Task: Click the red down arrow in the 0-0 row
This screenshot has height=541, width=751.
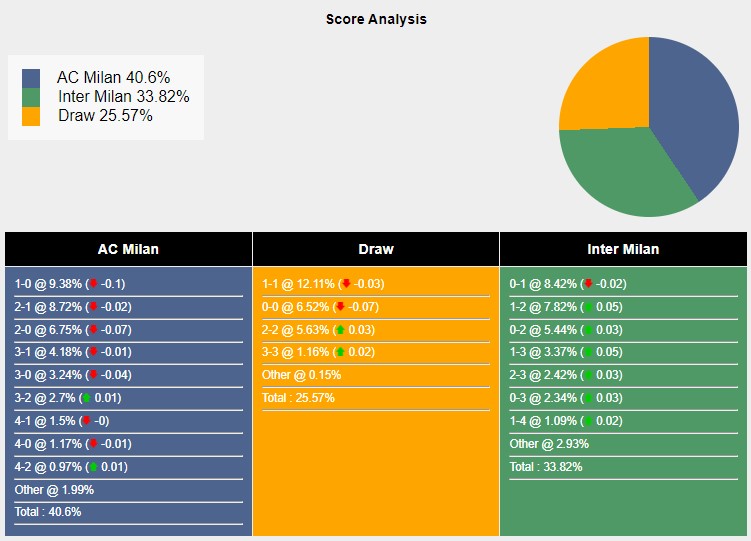Action: 341,306
